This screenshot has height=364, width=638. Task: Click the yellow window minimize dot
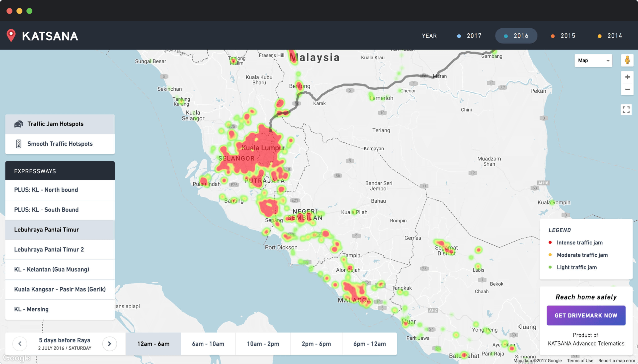click(x=19, y=11)
